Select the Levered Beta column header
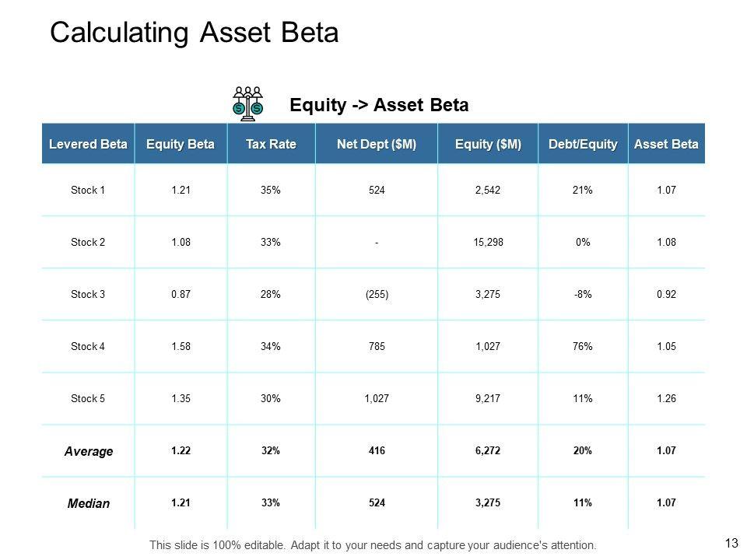 pos(88,144)
